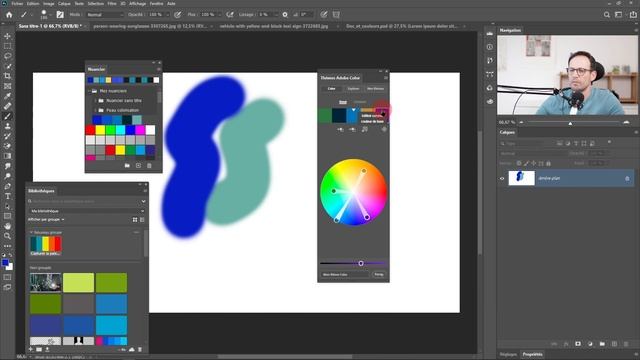Select light green swatch in library items
Viewport: 640px width, 360px height.
[x=78, y=282]
